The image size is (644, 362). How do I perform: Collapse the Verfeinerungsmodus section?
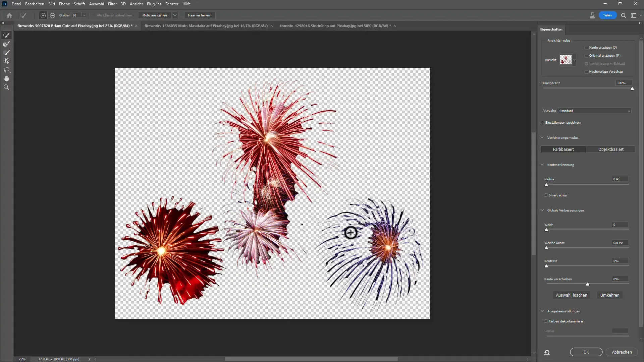click(x=542, y=137)
